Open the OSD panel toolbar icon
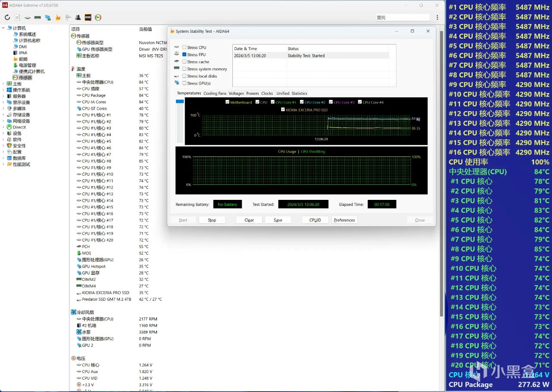The height and width of the screenshot is (392, 552). (x=88, y=18)
